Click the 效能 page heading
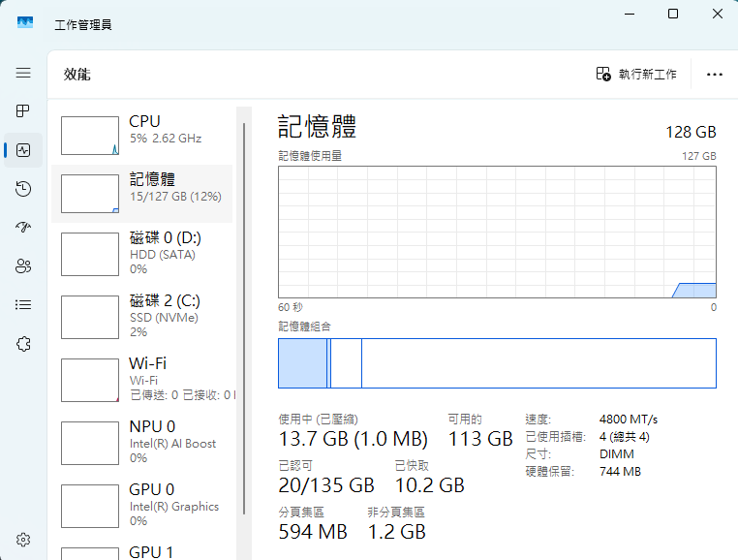Image resolution: width=738 pixels, height=560 pixels. [77, 75]
